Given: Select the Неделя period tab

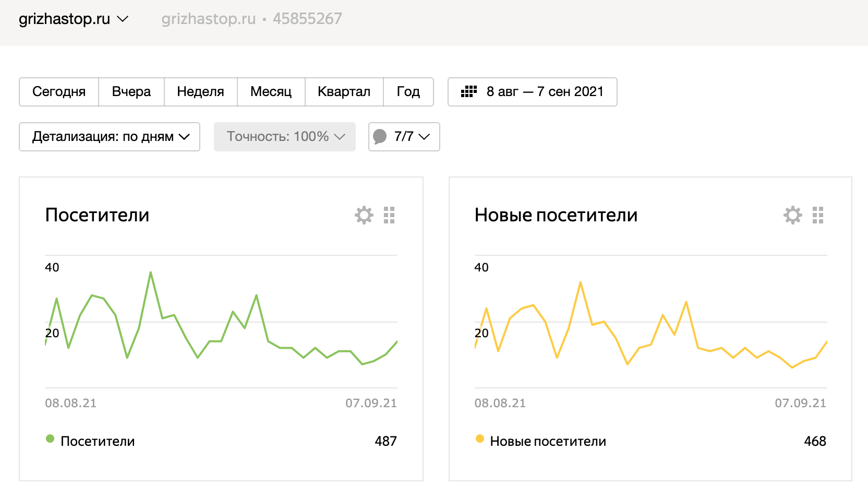Looking at the screenshot, I should [200, 92].
